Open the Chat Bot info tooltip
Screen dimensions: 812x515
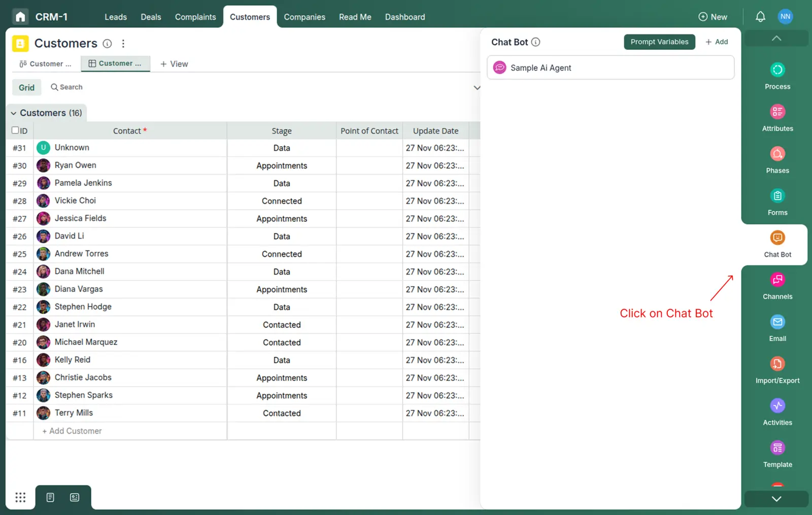[x=537, y=42]
